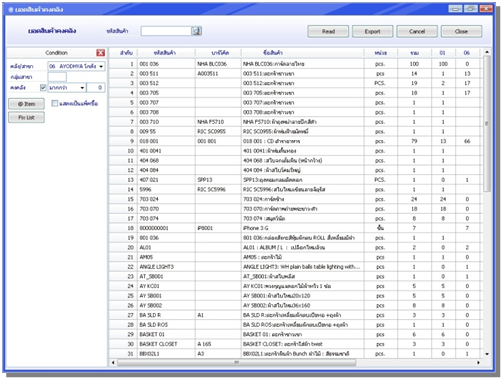This screenshot has width=502, height=379.
Task: Click the horizontal scrollbar thumb
Action: [x=236, y=362]
